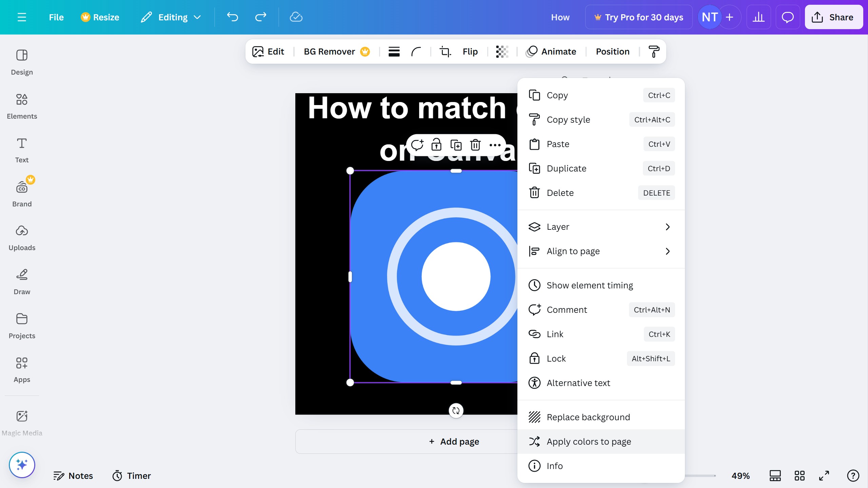Image resolution: width=868 pixels, height=488 pixels.
Task: Click the Share button
Action: 833,17
